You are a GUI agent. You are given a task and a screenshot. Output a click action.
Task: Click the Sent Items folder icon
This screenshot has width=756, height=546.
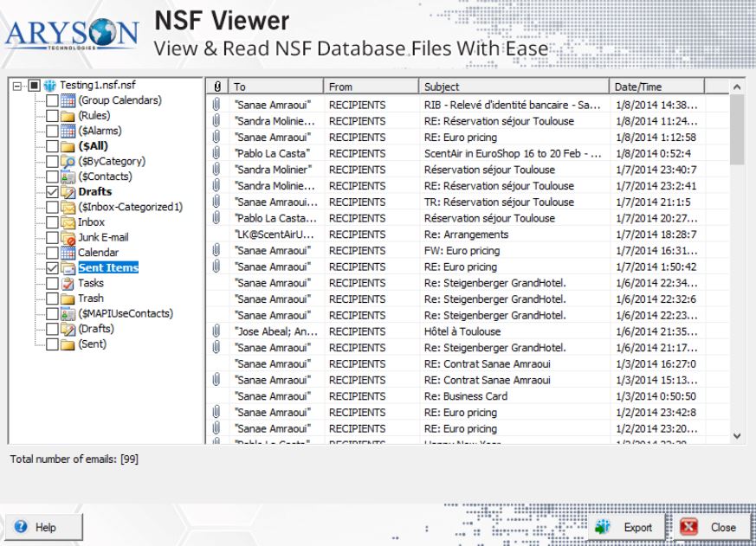68,268
